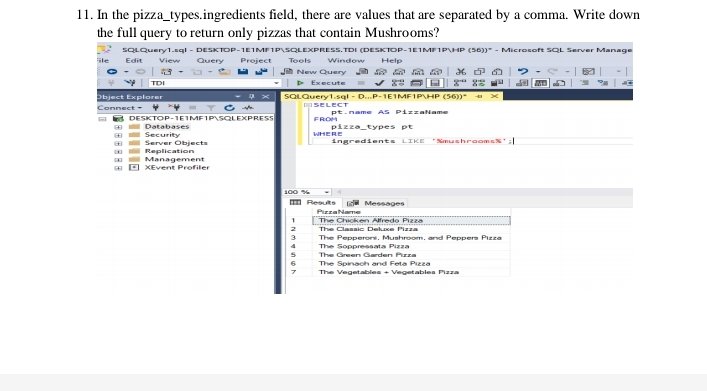Toggle Include Live Query Statistics

coord(478,83)
